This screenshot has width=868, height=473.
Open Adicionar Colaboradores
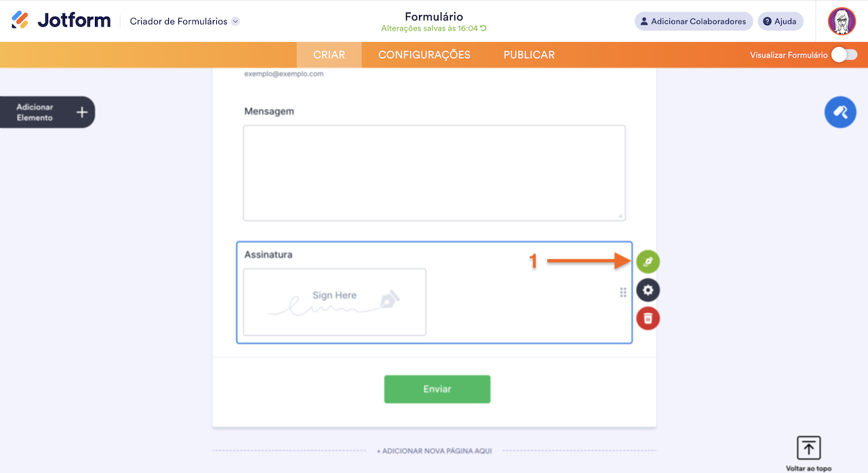pyautogui.click(x=693, y=21)
